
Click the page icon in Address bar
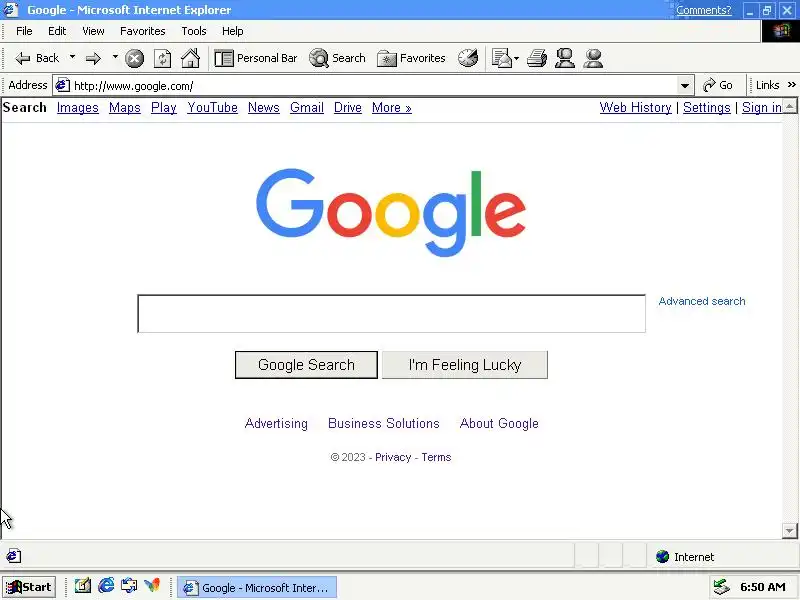coord(62,85)
